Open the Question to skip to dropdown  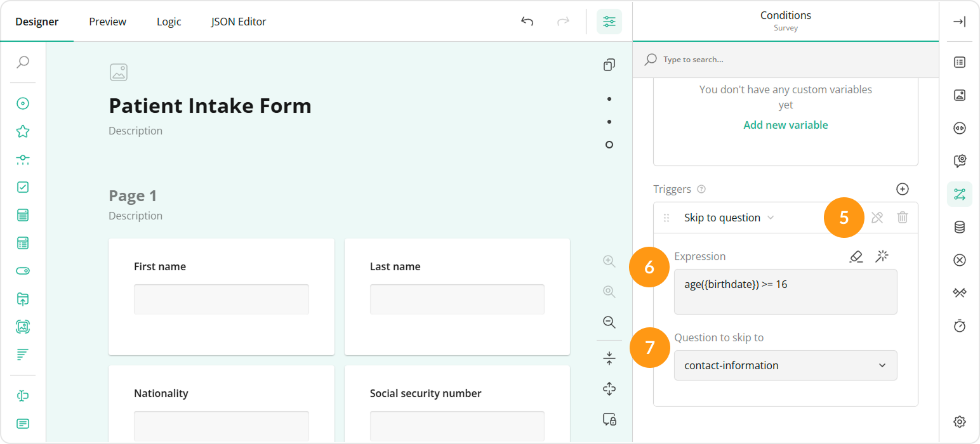785,365
